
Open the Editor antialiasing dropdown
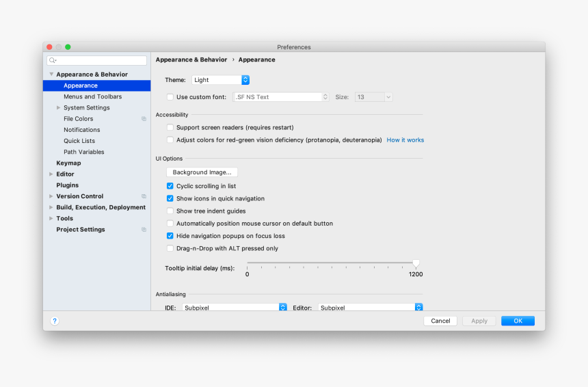click(x=371, y=307)
